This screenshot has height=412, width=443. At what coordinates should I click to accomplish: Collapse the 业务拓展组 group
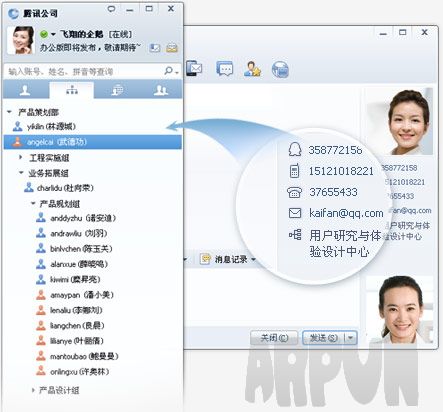coord(21,173)
